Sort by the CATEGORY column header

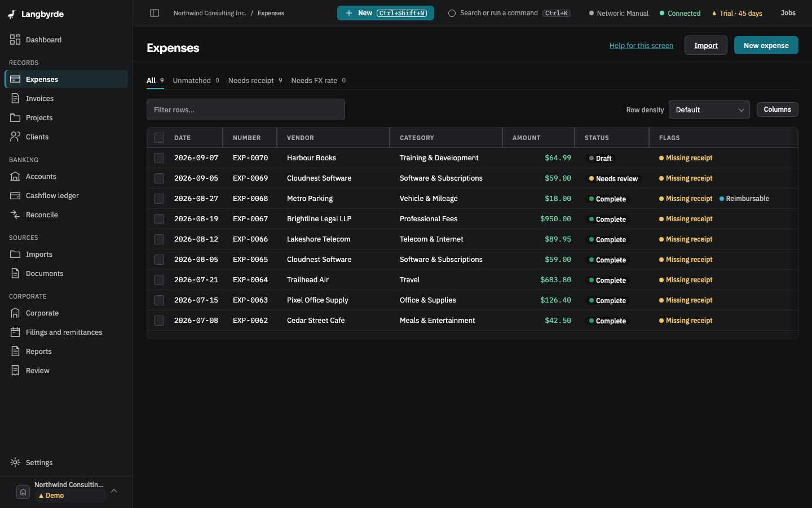click(417, 138)
